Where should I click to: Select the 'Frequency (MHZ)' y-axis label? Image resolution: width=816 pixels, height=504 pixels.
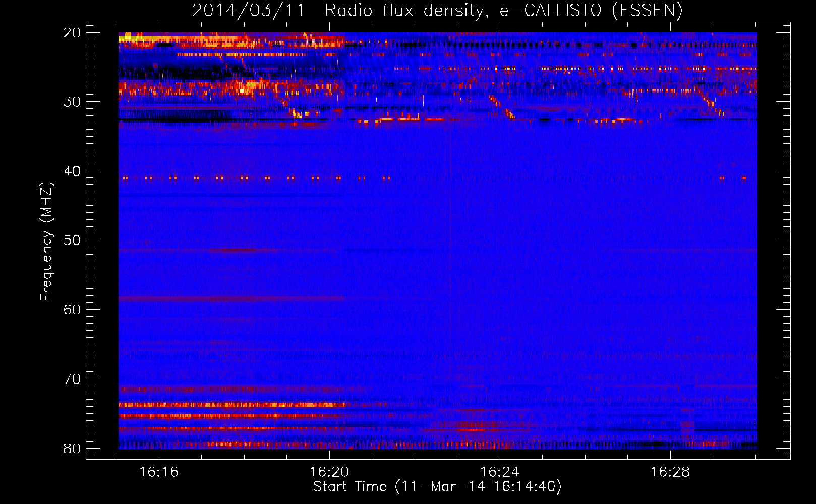pyautogui.click(x=46, y=242)
